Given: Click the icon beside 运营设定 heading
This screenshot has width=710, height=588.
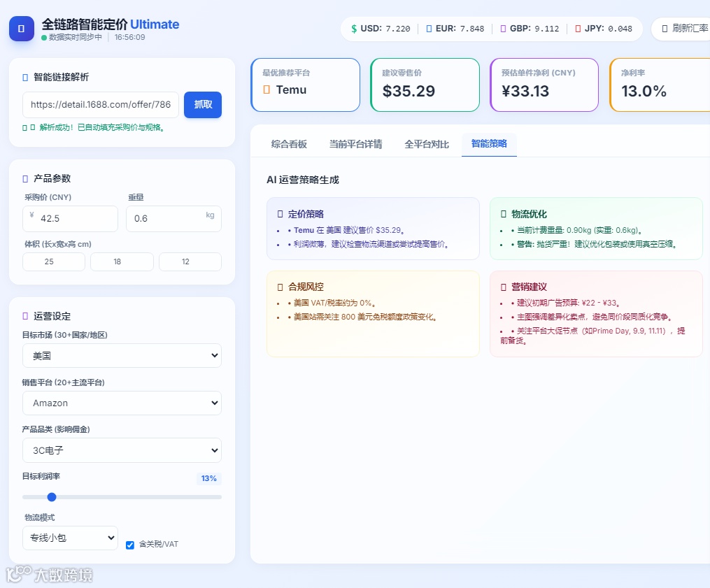Looking at the screenshot, I should (x=25, y=317).
